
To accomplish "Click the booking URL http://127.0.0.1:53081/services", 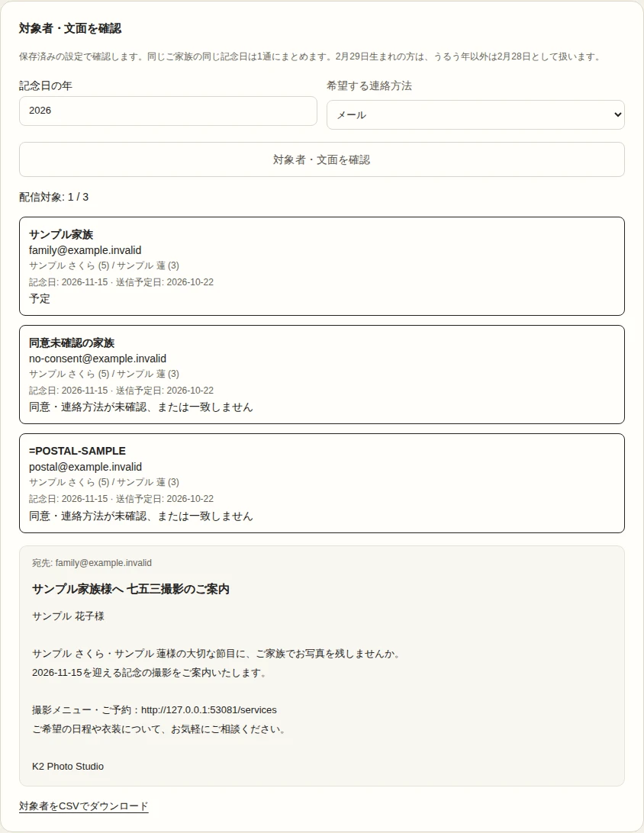I will pyautogui.click(x=209, y=709).
